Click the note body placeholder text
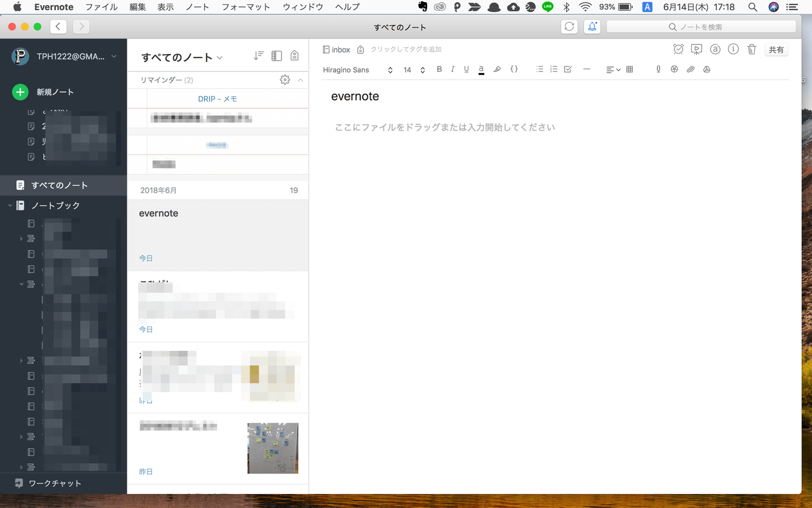Screen dimensions: 812x508 click(445, 127)
